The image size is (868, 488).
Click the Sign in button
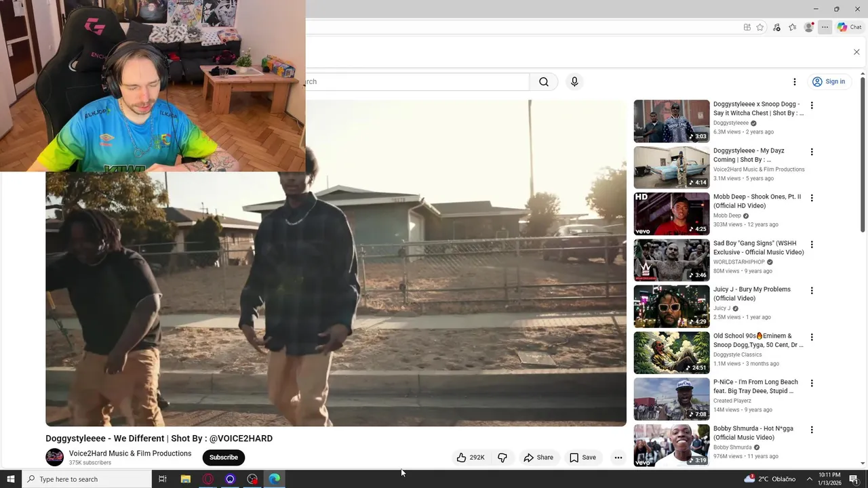[829, 82]
